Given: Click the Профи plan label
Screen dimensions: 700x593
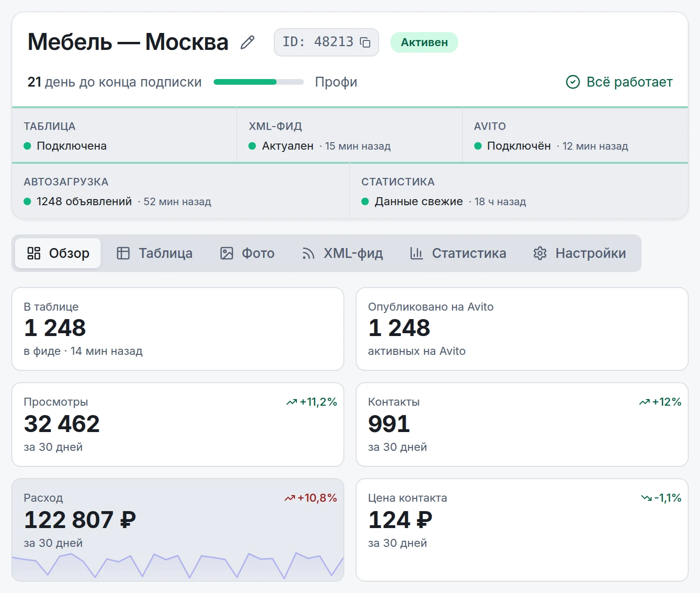Looking at the screenshot, I should [336, 82].
